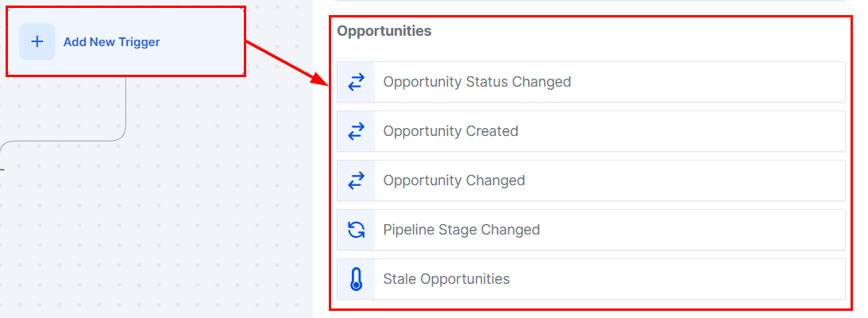This screenshot has width=868, height=318.
Task: Click the Pipeline Stage Changed refresh icon
Action: click(x=356, y=230)
